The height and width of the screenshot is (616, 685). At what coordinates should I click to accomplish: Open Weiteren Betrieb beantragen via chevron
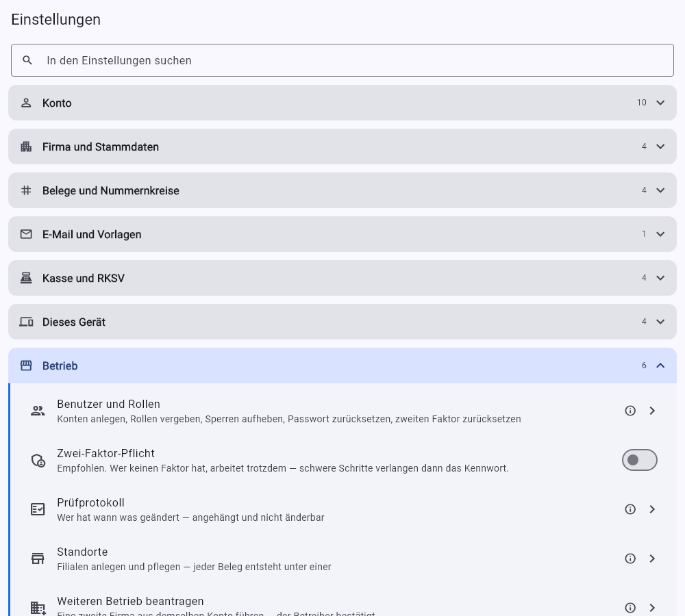pyautogui.click(x=652, y=608)
